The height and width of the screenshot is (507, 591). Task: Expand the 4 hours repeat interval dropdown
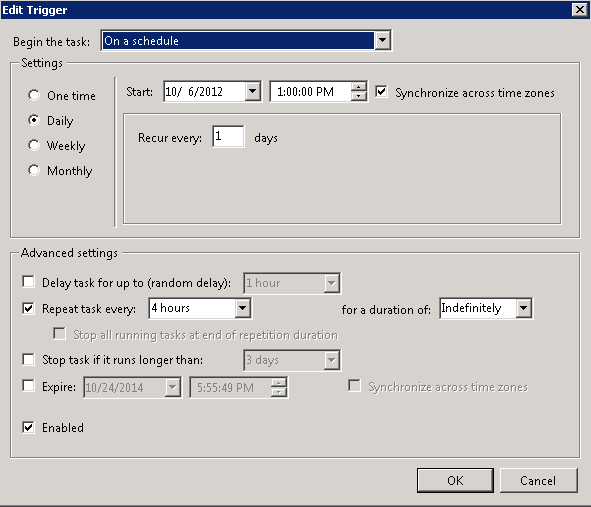point(242,308)
